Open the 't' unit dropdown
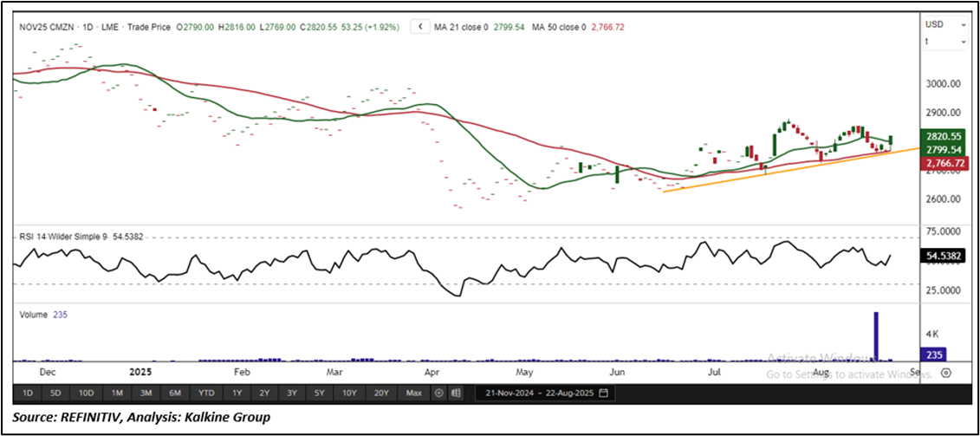 click(x=945, y=42)
